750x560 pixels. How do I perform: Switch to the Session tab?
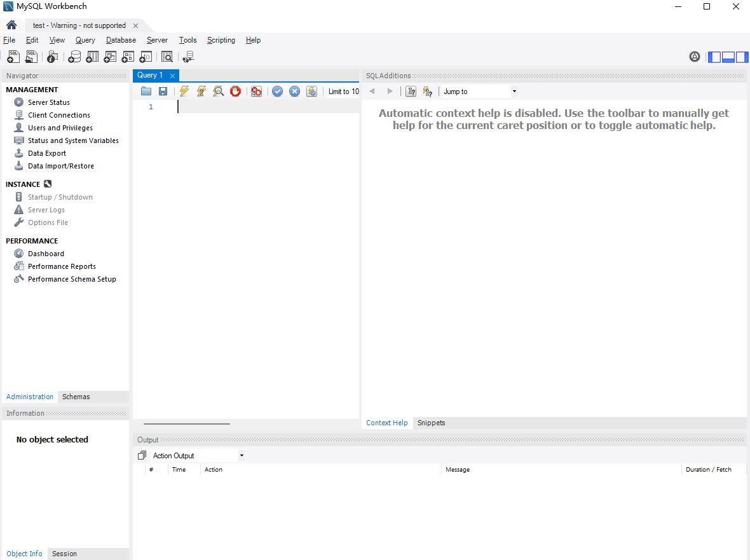[64, 554]
